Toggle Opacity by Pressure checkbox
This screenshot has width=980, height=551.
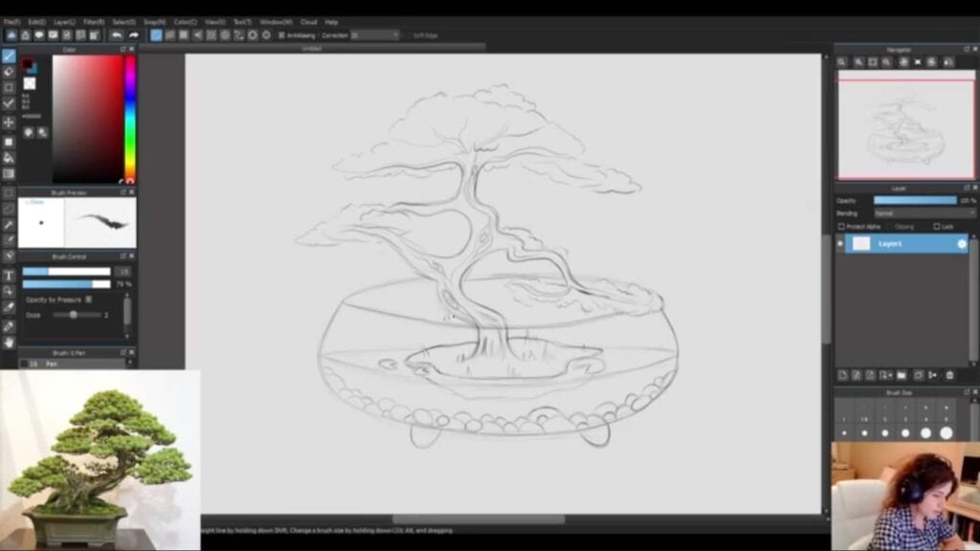point(88,299)
